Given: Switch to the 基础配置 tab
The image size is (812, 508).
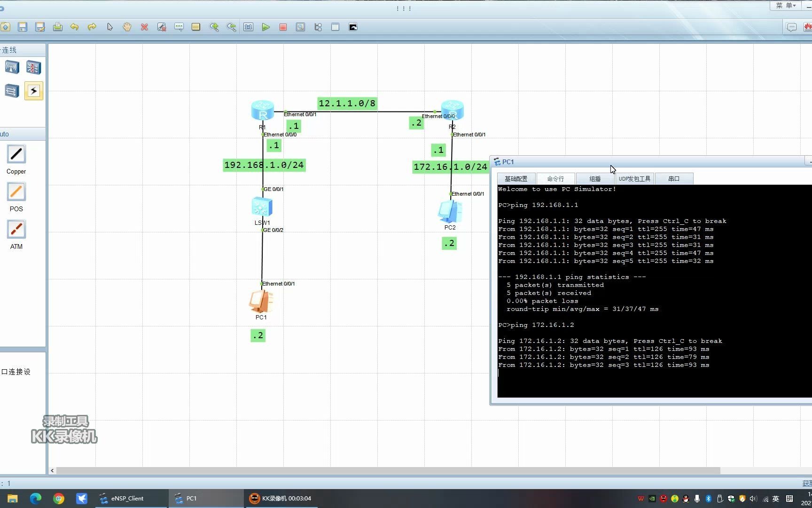Looking at the screenshot, I should pos(515,178).
